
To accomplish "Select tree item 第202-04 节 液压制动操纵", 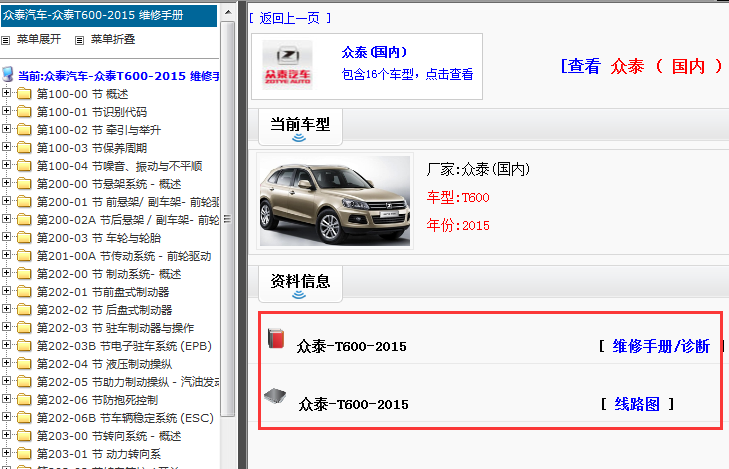I will 105,364.
